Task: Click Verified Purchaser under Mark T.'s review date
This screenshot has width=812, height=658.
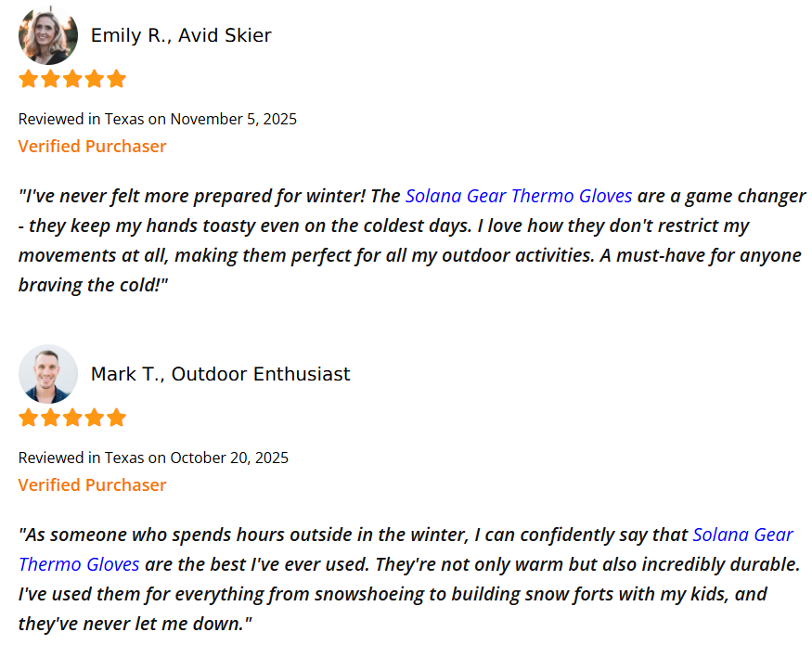Action: pyautogui.click(x=92, y=485)
